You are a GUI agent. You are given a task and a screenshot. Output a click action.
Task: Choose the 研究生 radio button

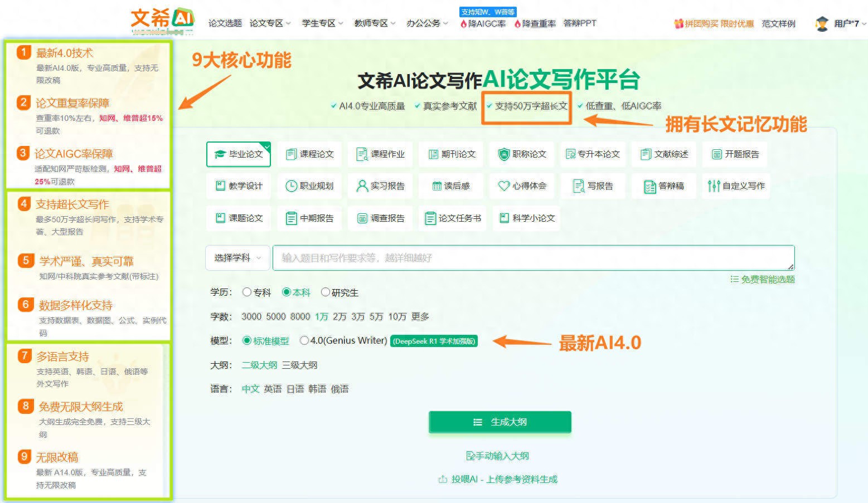pyautogui.click(x=326, y=292)
